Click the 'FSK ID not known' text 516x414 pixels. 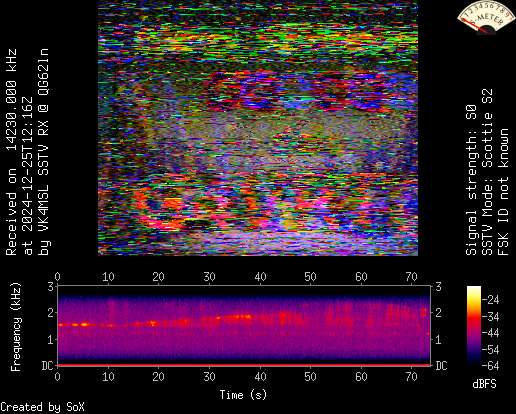click(x=503, y=192)
